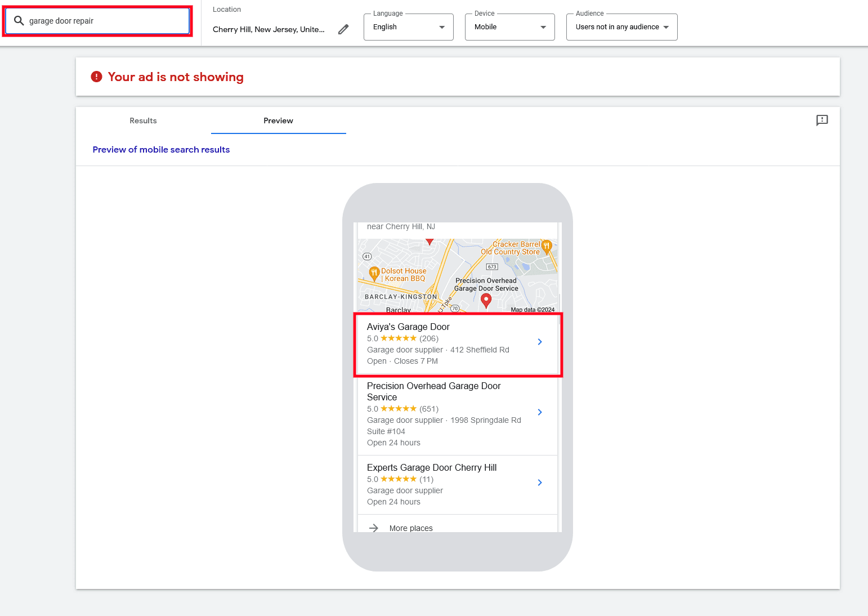Click Preview of mobile search results heading
The height and width of the screenshot is (616, 868).
(161, 150)
